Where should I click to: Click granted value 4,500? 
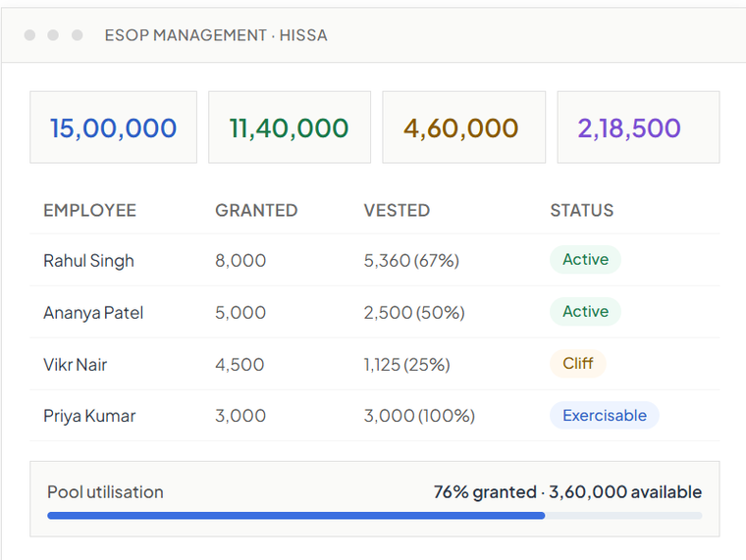click(x=240, y=365)
